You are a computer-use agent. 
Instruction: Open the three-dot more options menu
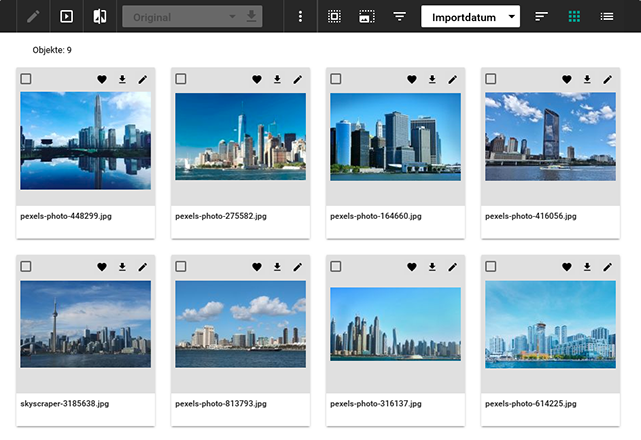300,16
